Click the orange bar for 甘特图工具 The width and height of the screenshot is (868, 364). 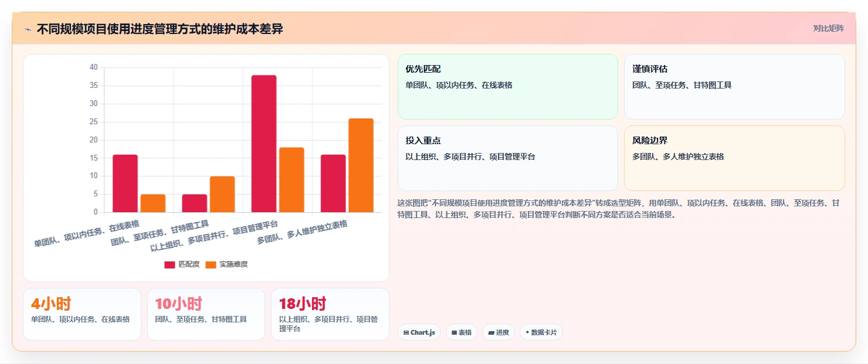[x=222, y=194]
